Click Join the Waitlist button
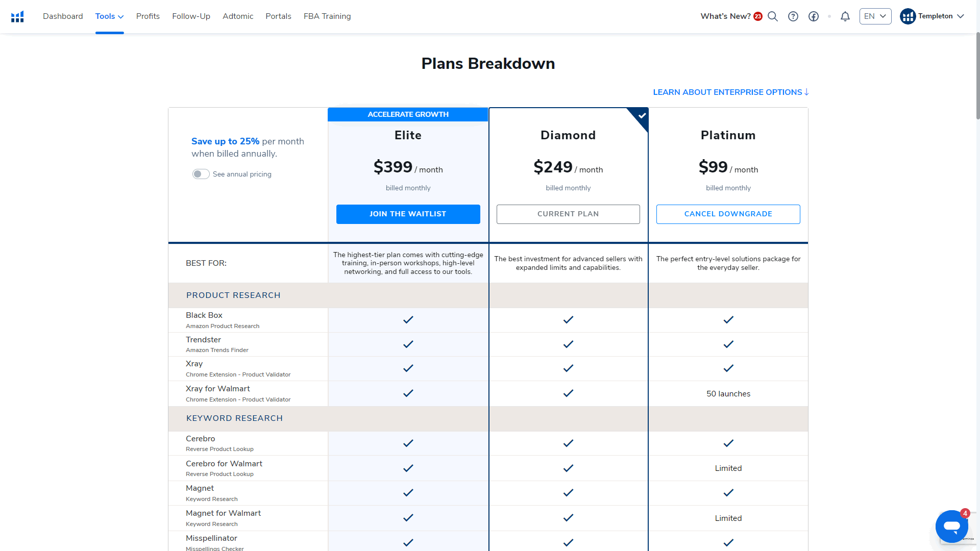980x551 pixels. point(408,214)
